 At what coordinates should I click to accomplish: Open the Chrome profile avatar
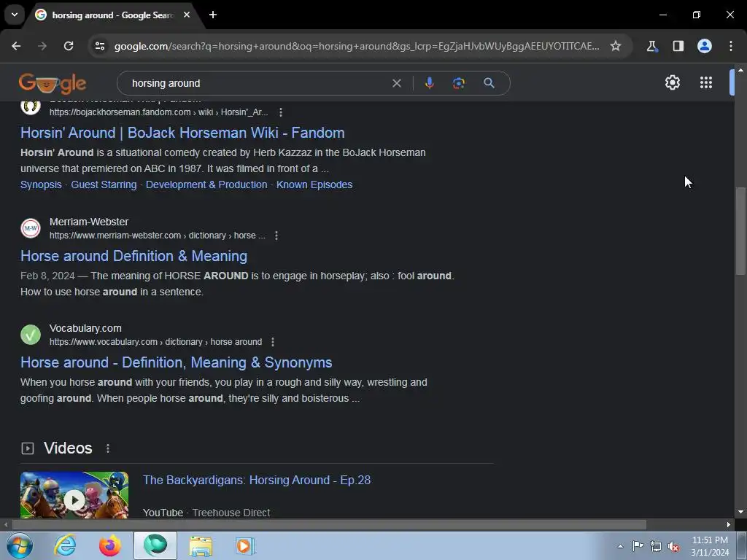705,46
